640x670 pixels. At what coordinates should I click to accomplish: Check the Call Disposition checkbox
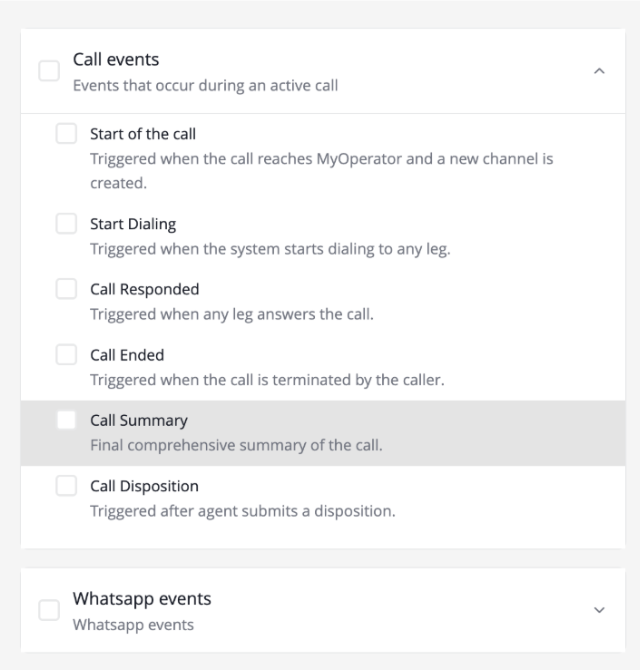point(66,486)
